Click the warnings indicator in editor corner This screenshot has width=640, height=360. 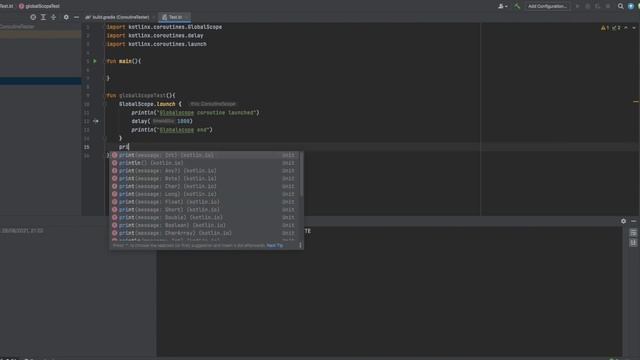(x=605, y=28)
